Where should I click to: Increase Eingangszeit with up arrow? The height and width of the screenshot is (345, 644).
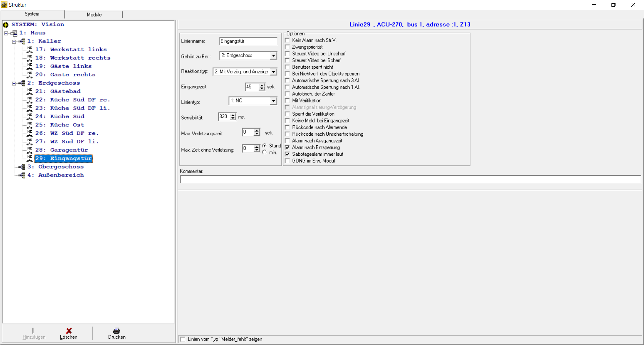[262, 85]
